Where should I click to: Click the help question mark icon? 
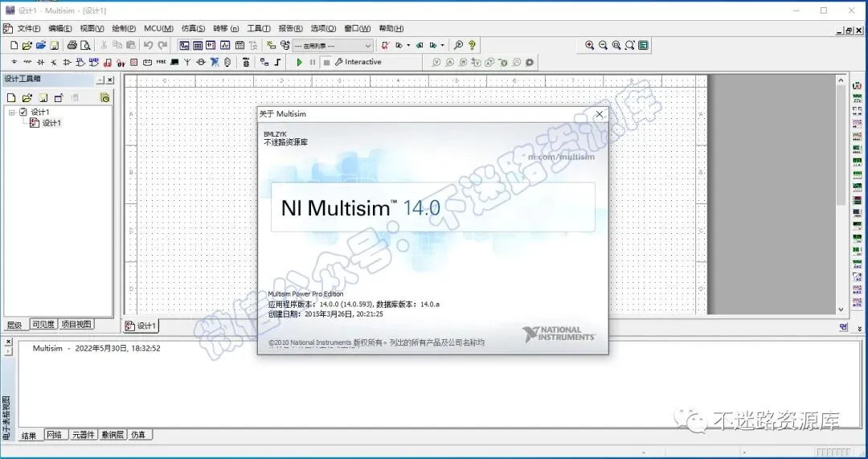coord(472,45)
